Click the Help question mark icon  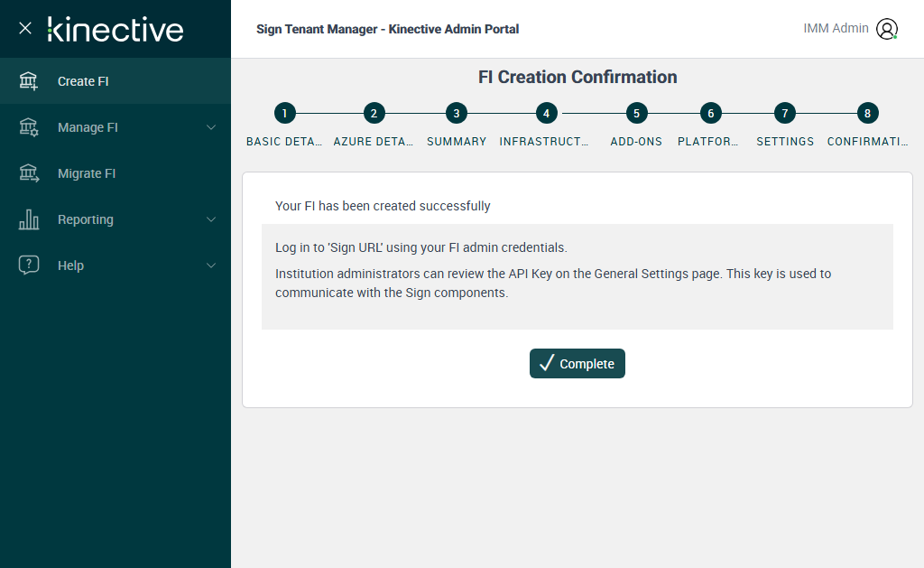tap(28, 265)
